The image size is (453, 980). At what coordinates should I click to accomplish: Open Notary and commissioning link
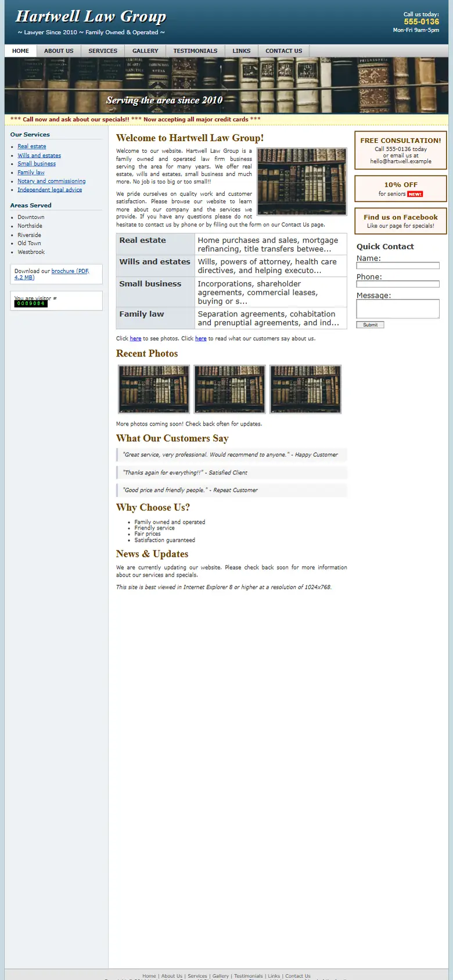[51, 181]
